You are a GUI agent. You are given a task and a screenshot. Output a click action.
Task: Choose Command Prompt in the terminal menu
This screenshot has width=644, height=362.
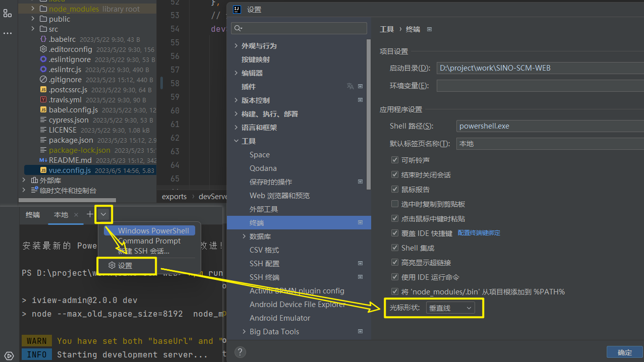[x=149, y=241]
